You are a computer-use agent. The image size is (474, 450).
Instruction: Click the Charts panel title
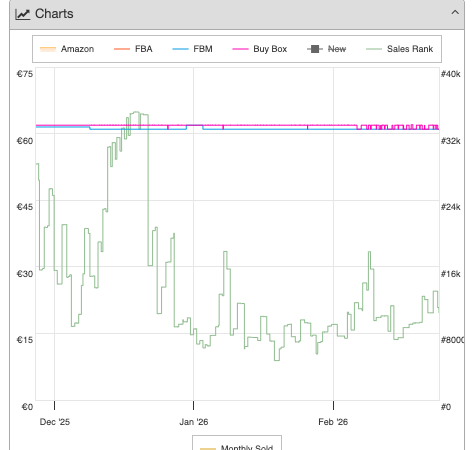pyautogui.click(x=54, y=14)
